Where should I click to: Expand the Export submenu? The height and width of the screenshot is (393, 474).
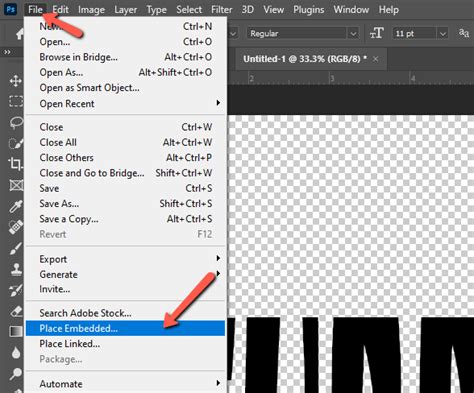pos(126,259)
